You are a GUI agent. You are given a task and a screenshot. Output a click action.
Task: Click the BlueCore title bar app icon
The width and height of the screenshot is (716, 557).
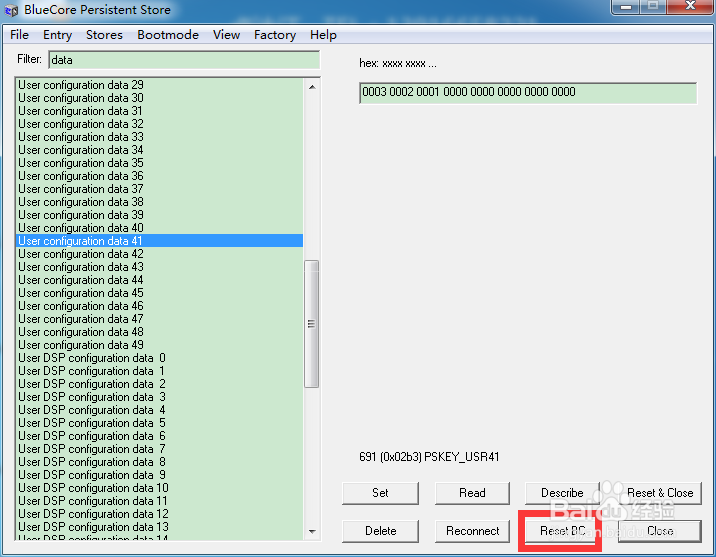pyautogui.click(x=11, y=10)
